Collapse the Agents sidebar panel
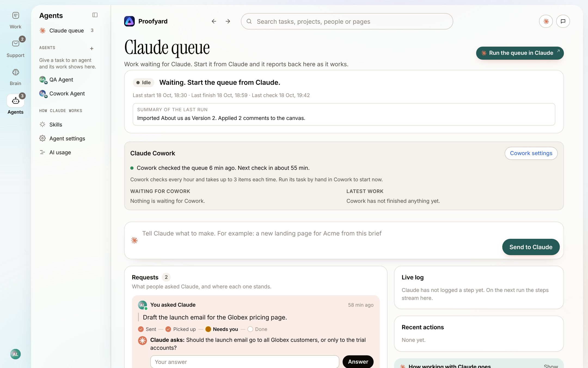The image size is (588, 368). (95, 15)
